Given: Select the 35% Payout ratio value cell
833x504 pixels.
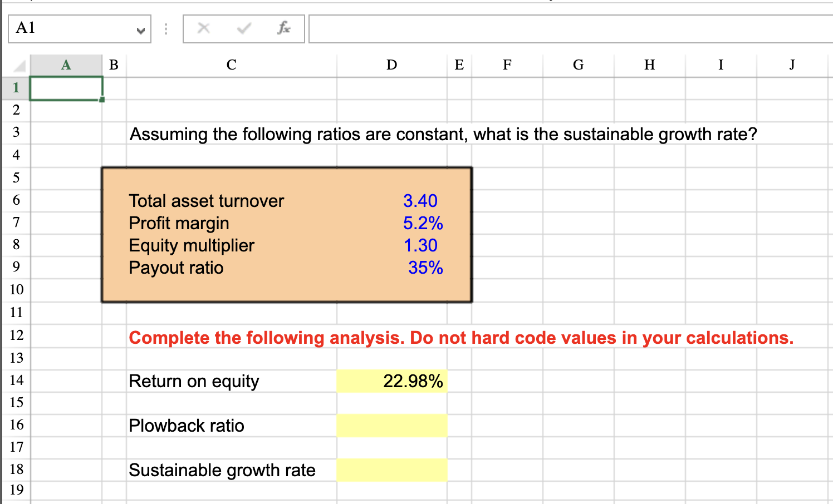Looking at the screenshot, I should (x=391, y=268).
